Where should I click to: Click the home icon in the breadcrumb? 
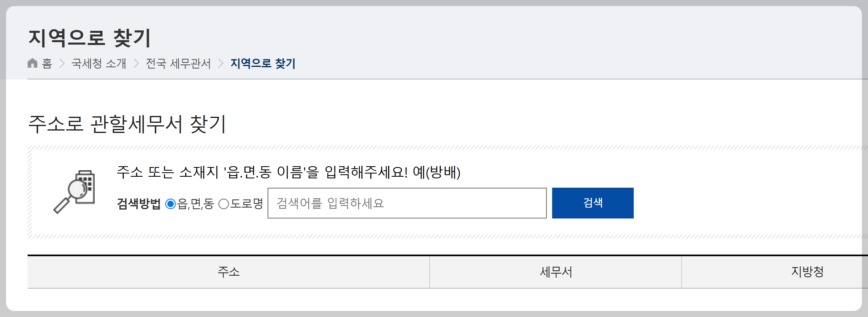pyautogui.click(x=33, y=63)
